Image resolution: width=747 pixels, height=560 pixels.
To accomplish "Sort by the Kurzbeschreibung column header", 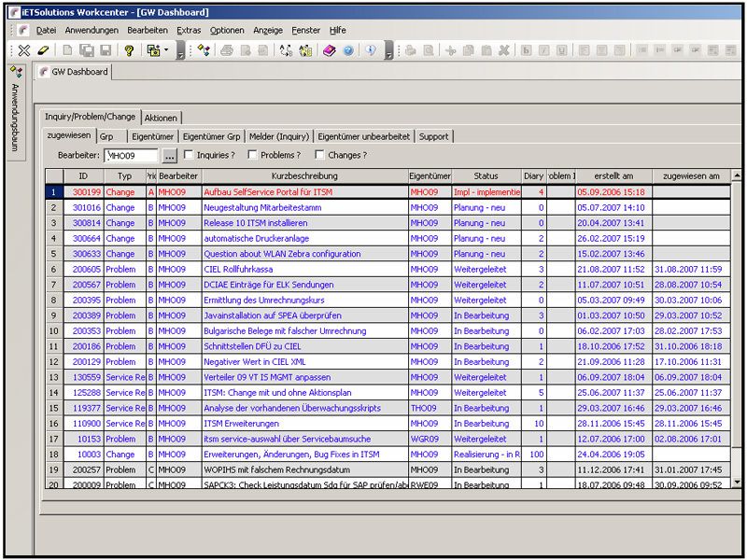I will (x=304, y=175).
